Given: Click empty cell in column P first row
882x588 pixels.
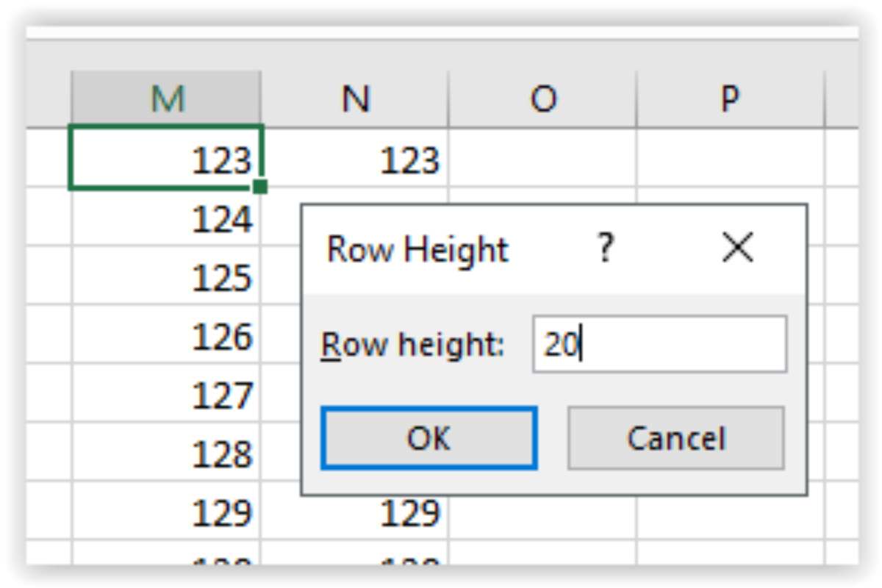Looking at the screenshot, I should coord(730,159).
